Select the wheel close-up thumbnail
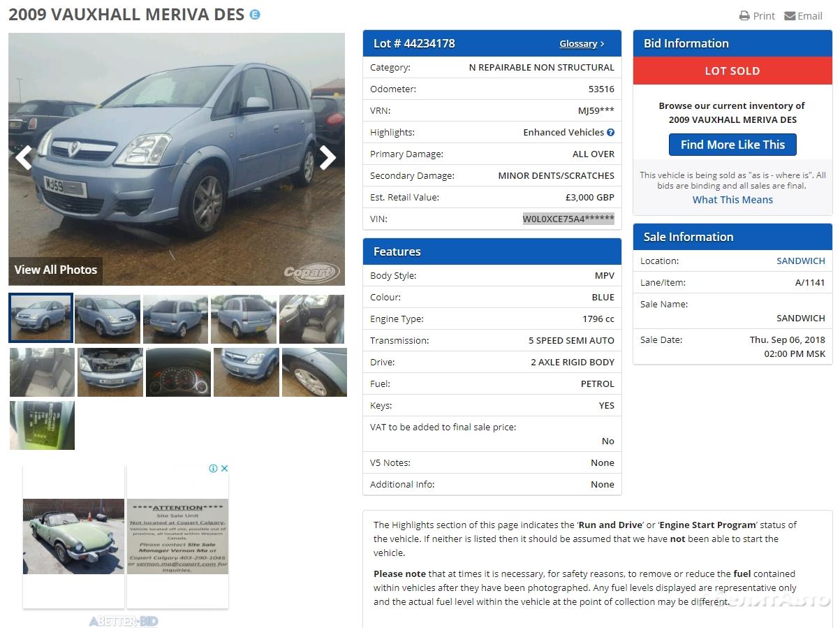840x628 pixels. (x=314, y=372)
